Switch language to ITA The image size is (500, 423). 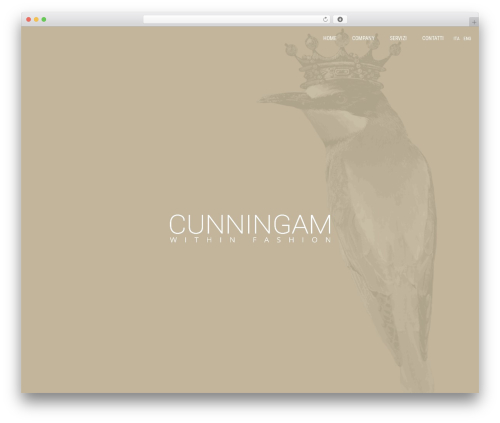point(456,38)
